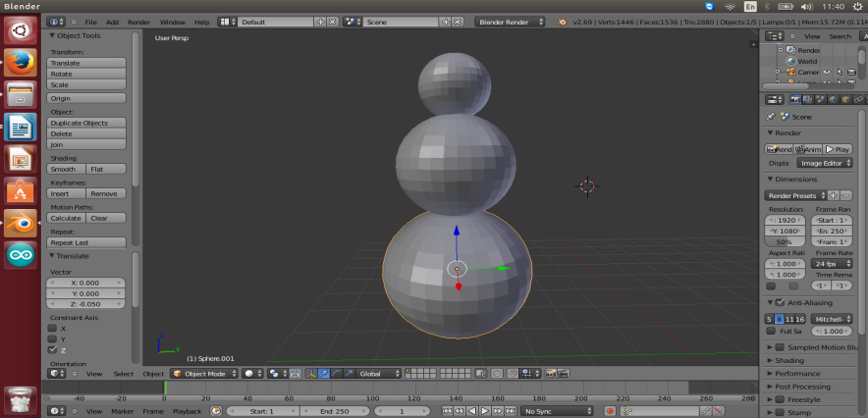
Task: Select the rotate manipulator arc icon
Action: point(336,374)
